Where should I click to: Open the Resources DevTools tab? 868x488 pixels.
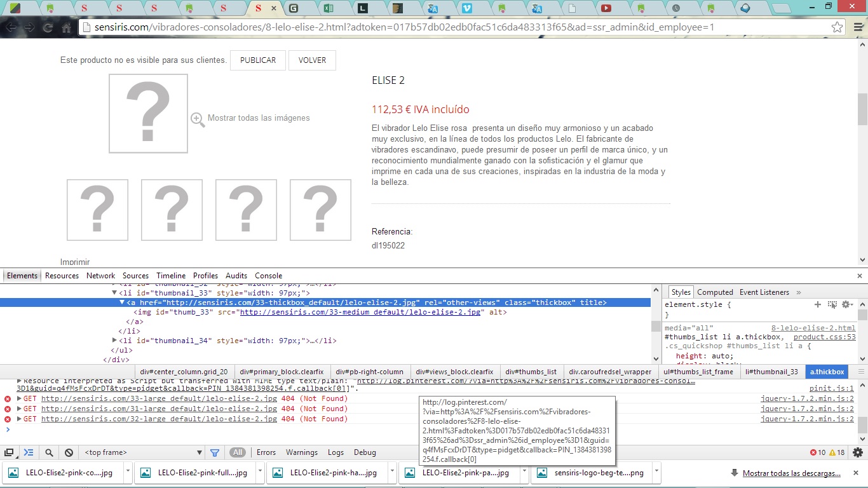(62, 276)
